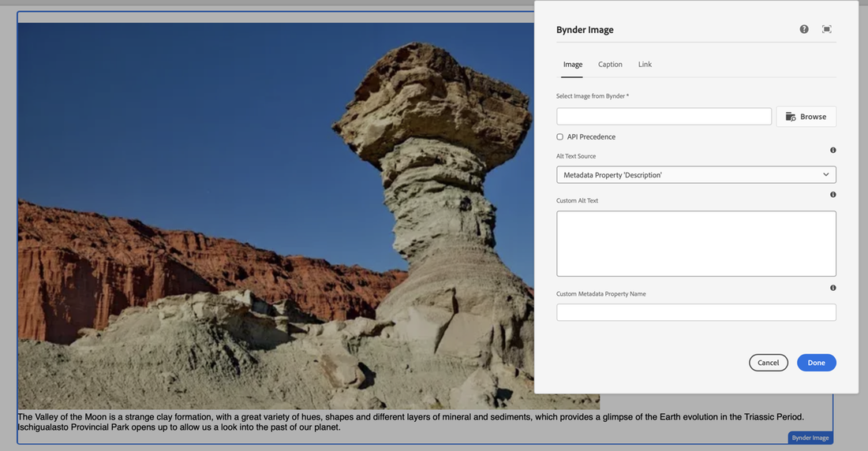Switch to the Caption tab
The height and width of the screenshot is (451, 868).
pos(610,65)
